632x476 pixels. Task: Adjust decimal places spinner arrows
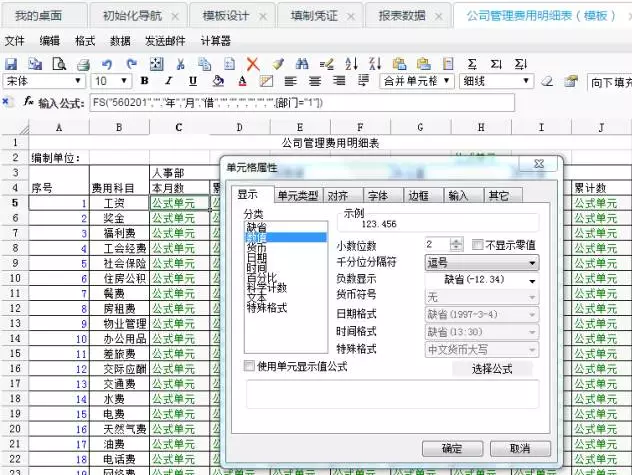[456, 244]
